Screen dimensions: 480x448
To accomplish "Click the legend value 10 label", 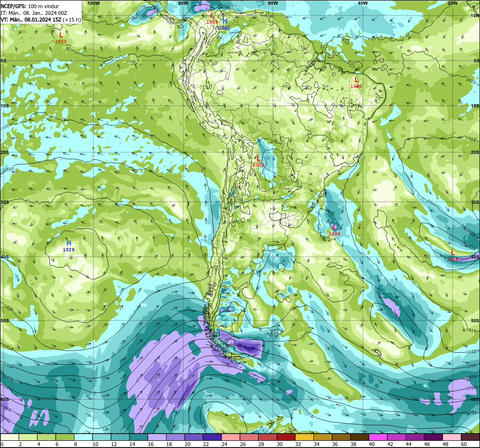I will [95, 444].
